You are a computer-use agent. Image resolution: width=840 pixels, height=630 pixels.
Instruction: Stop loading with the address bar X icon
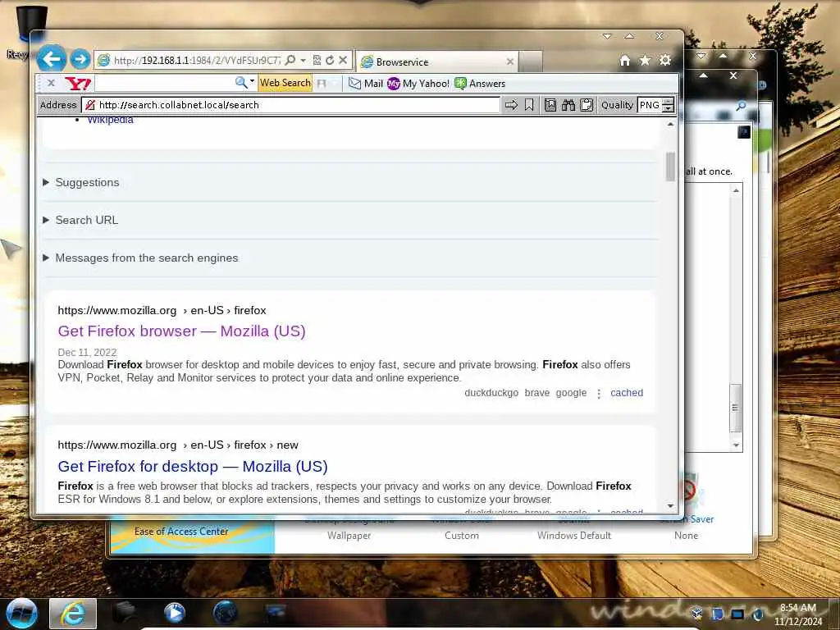[343, 60]
